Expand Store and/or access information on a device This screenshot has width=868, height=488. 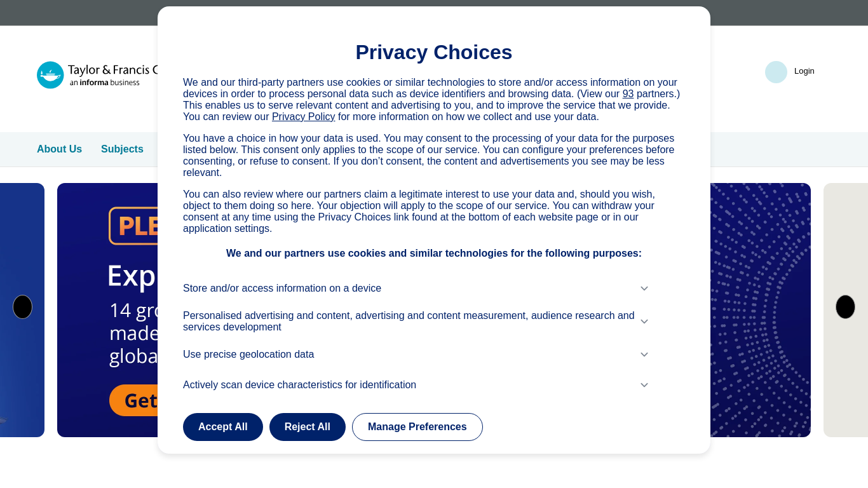coord(416,288)
